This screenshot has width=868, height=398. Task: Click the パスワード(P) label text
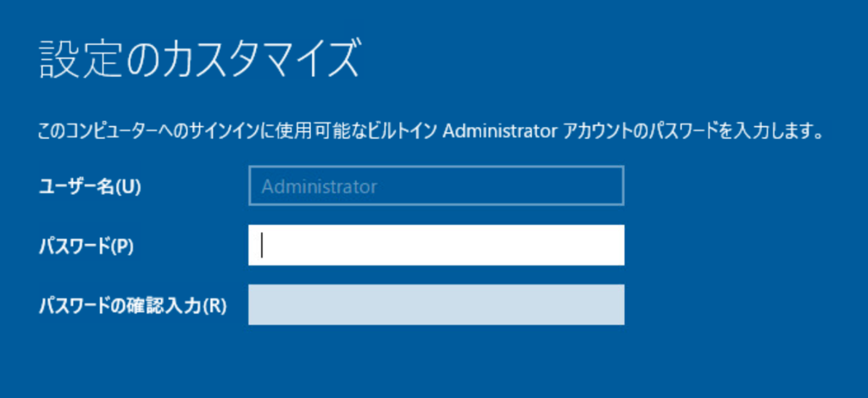86,246
